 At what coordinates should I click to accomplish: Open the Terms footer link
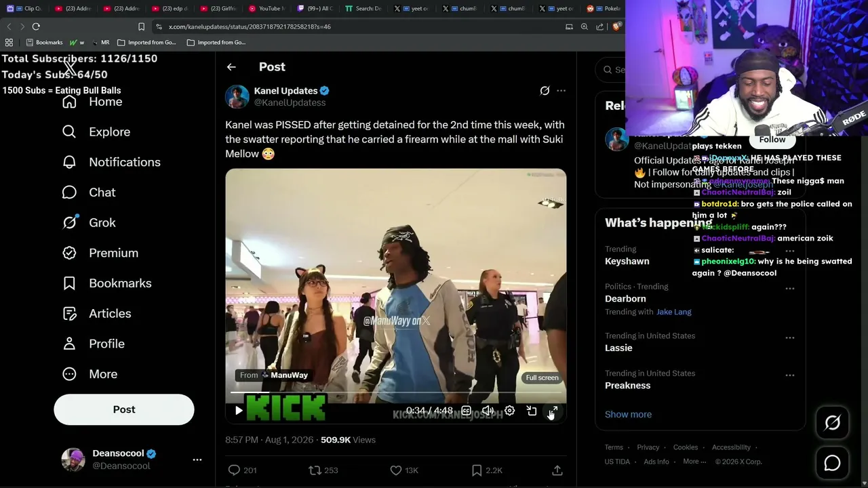[x=614, y=447]
